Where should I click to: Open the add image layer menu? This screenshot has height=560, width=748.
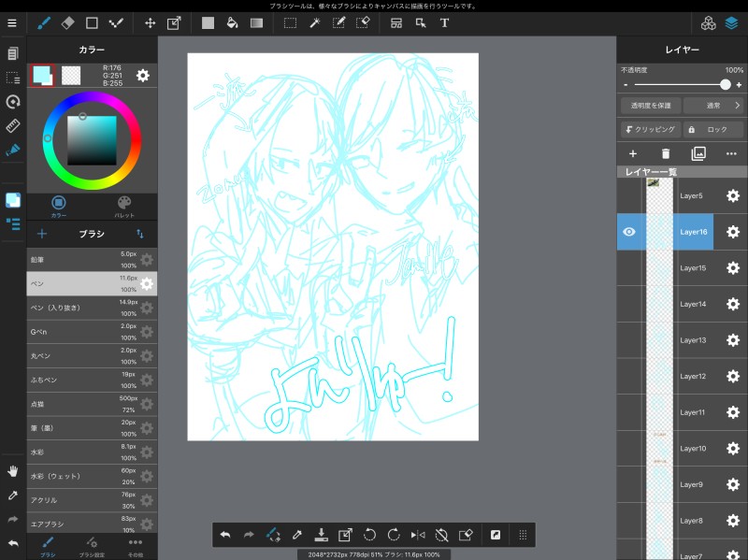698,153
